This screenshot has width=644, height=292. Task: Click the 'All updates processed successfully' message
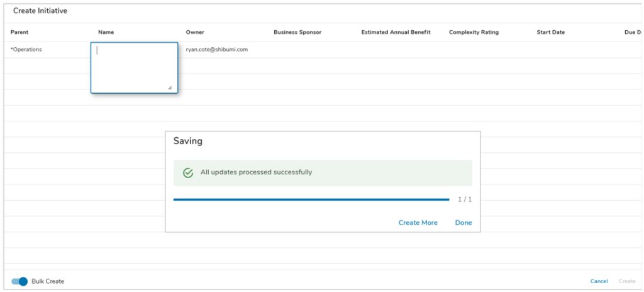point(257,172)
